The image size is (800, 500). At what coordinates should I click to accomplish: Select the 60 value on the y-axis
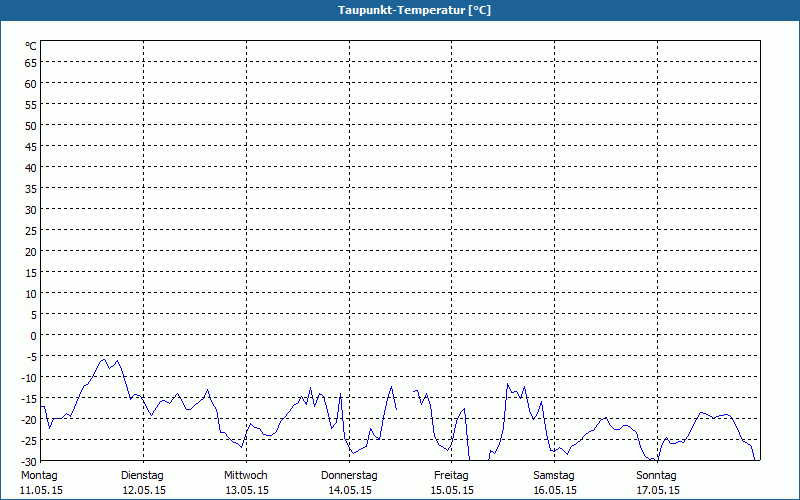click(x=31, y=84)
